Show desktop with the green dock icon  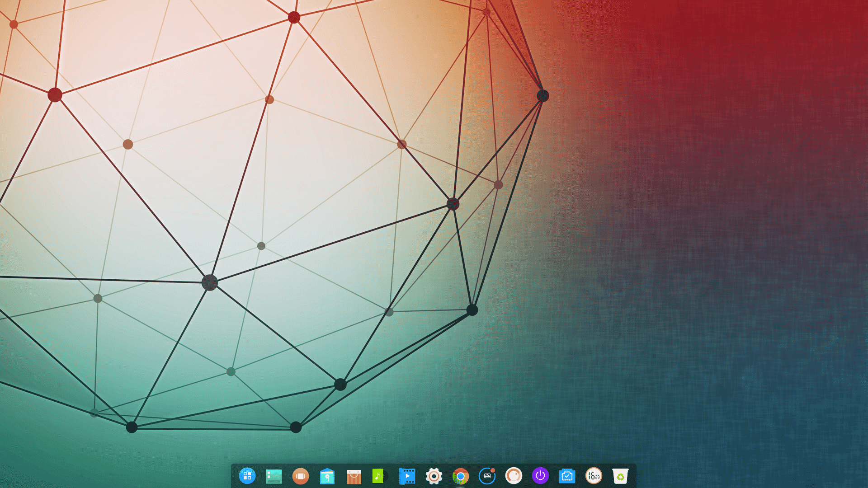274,476
